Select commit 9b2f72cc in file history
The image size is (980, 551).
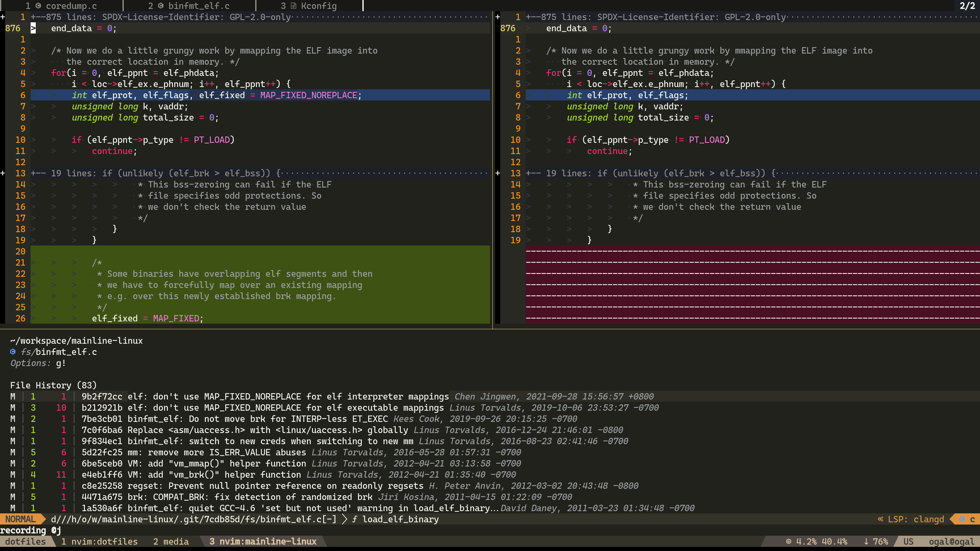coord(490,397)
